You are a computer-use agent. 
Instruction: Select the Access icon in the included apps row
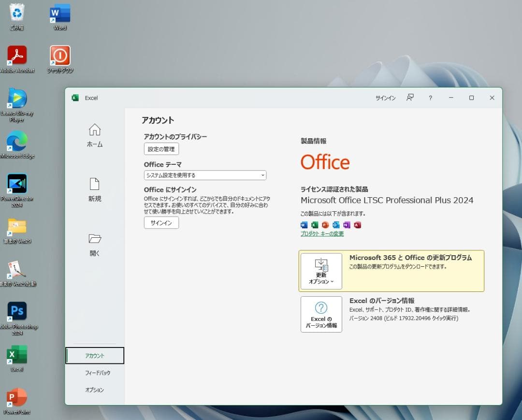[358, 225]
